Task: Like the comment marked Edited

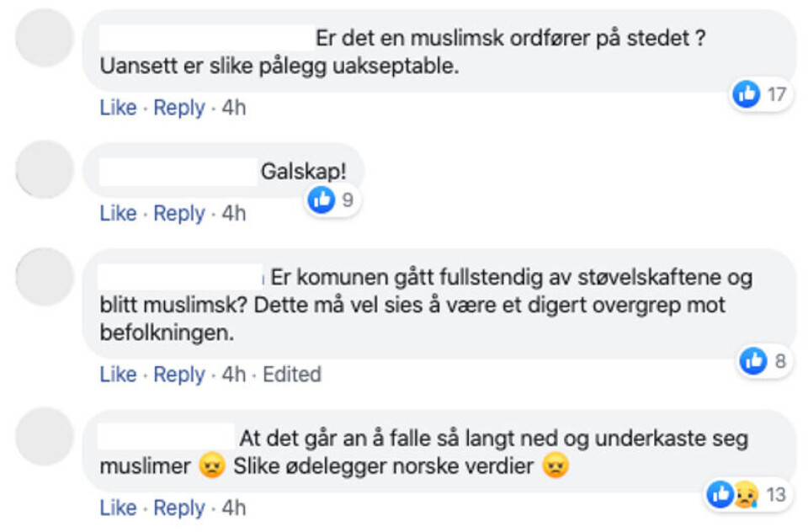Action: (x=118, y=374)
